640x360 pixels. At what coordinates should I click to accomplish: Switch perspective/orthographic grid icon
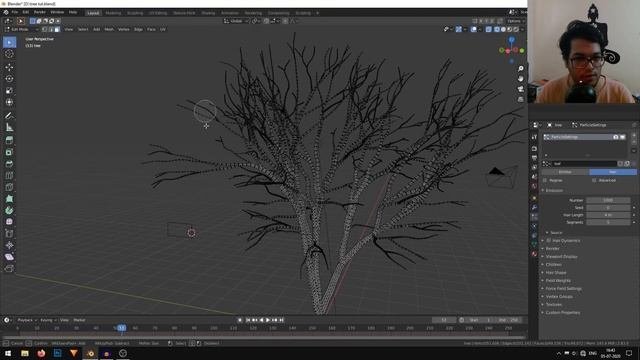(520, 99)
